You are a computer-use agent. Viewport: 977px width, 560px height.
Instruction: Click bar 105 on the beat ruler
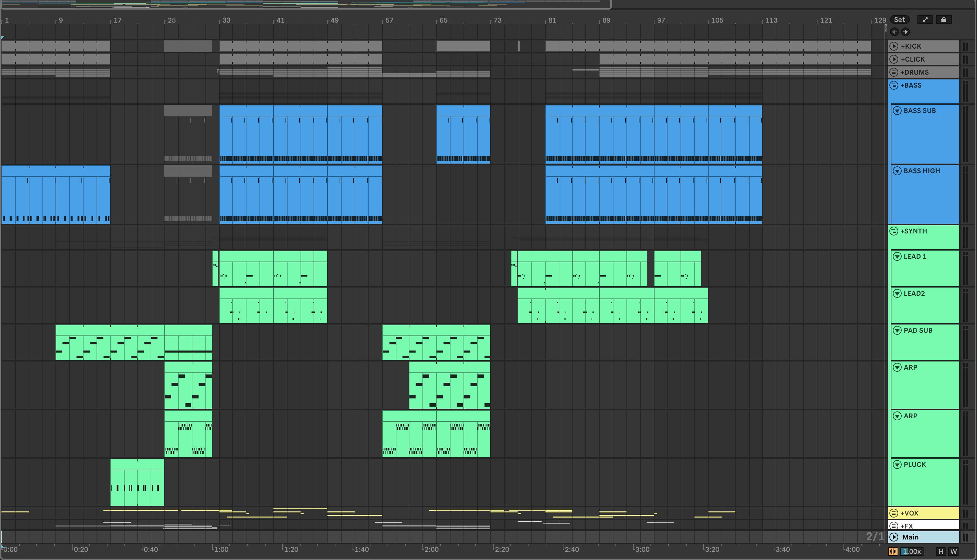click(x=717, y=20)
